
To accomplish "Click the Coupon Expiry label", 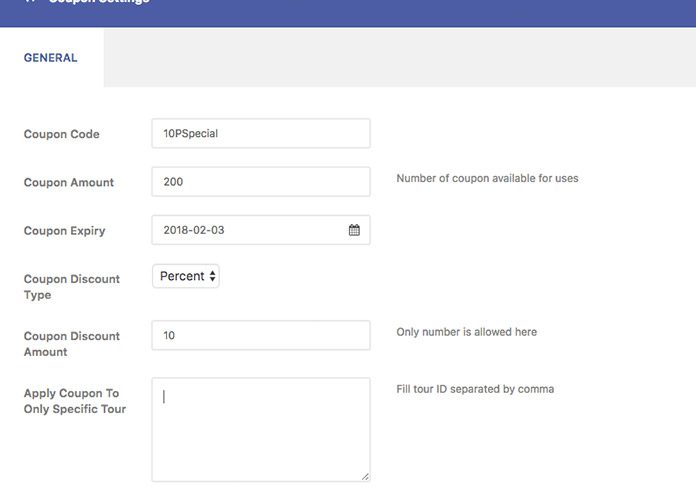I will (65, 231).
